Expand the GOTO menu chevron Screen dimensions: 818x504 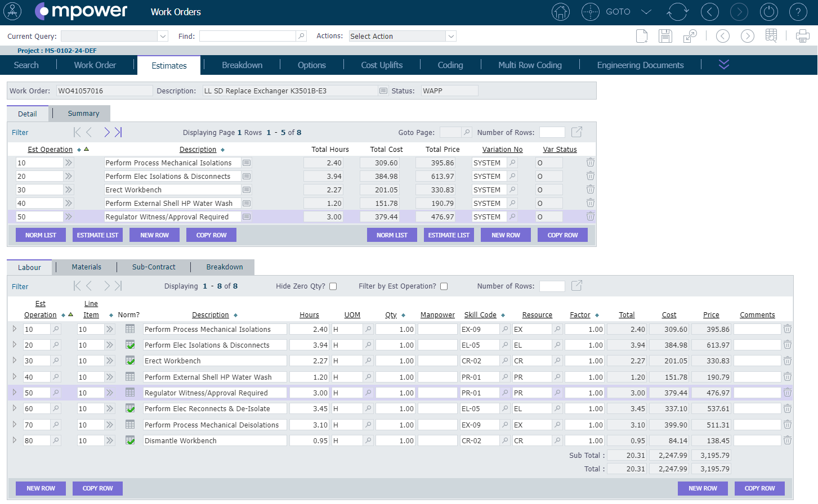coord(645,12)
